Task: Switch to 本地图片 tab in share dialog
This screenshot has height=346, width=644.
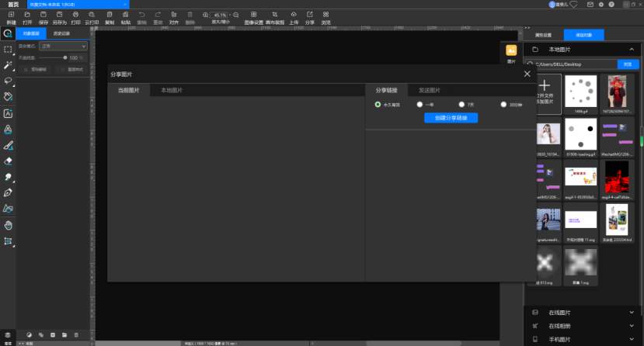Action: click(x=172, y=90)
